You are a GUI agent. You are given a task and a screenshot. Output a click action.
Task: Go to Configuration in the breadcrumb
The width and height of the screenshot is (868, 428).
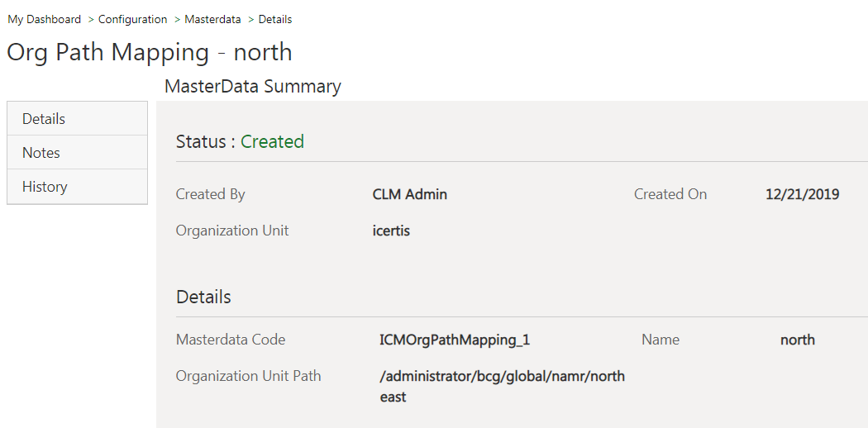click(132, 19)
